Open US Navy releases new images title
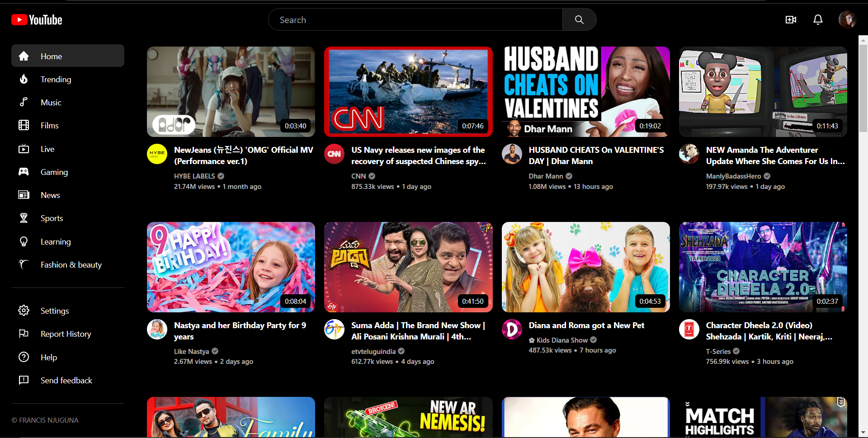 click(x=418, y=155)
